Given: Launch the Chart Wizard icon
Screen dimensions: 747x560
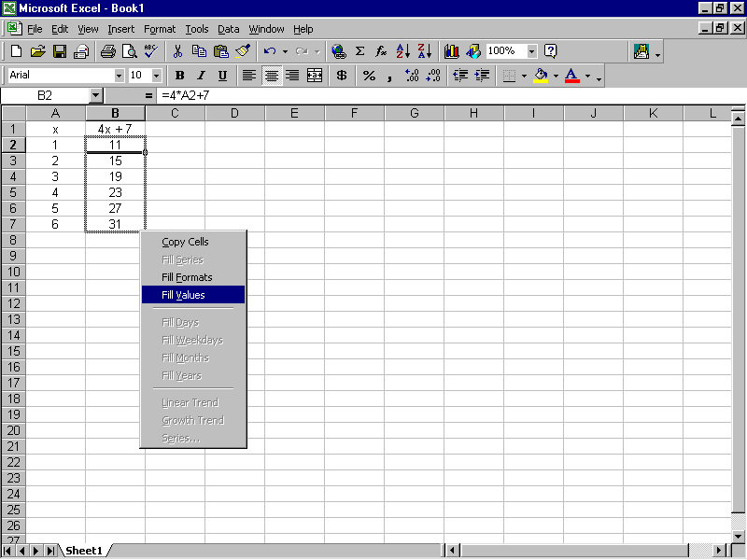Looking at the screenshot, I should tap(452, 51).
